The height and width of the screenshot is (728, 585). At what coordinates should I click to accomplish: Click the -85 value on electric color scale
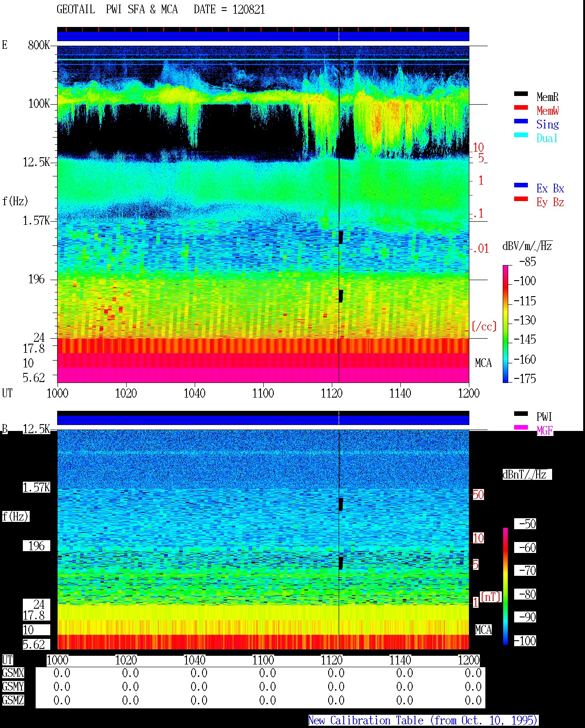(527, 262)
